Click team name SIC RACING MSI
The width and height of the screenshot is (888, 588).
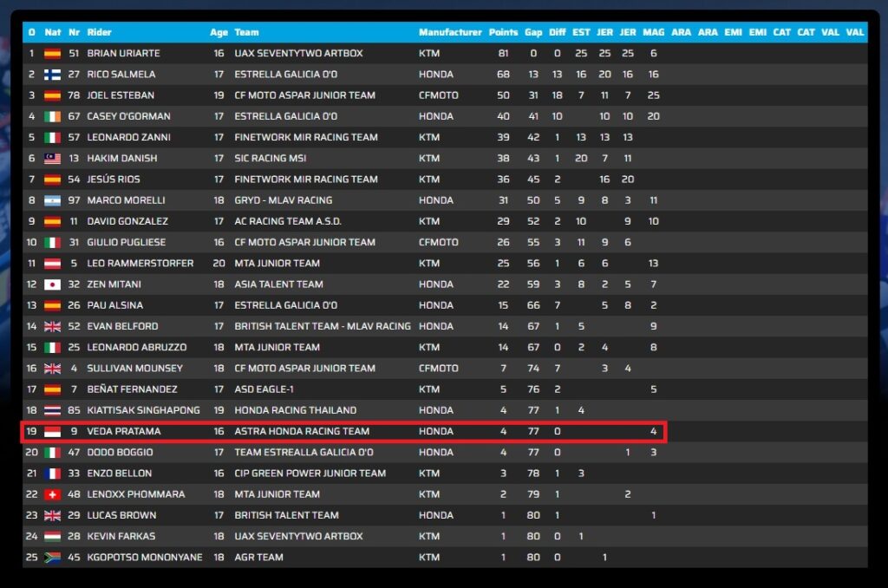click(x=271, y=158)
